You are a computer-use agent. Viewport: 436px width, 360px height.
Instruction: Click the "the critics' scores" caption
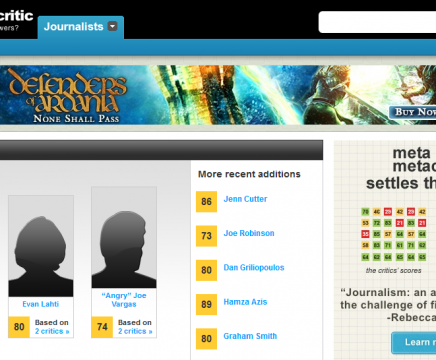point(393,271)
